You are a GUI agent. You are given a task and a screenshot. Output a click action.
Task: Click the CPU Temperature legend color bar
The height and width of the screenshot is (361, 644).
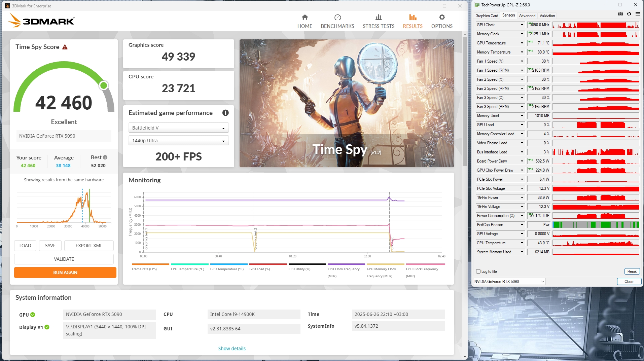tap(189, 264)
